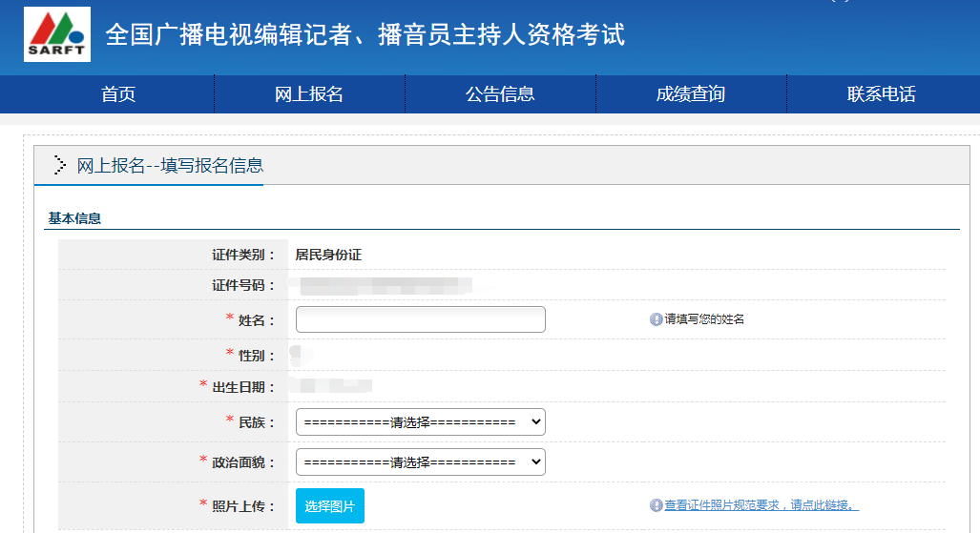The width and height of the screenshot is (980, 533).
Task: Open the 公告信息 navigation item
Action: tap(500, 94)
